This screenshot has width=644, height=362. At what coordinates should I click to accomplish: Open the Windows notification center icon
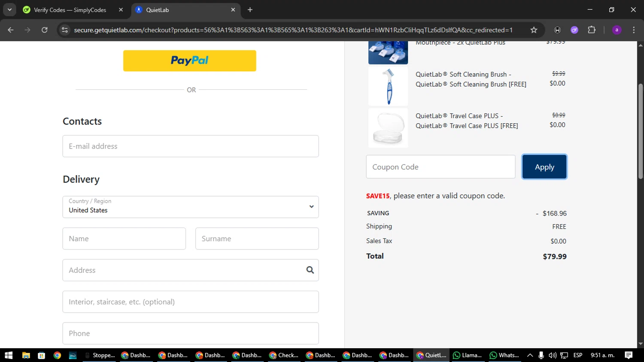629,355
